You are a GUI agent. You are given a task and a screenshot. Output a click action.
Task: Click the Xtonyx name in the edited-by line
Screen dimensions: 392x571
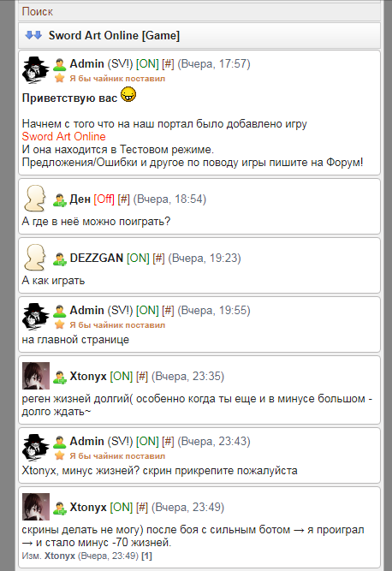[x=60, y=556]
